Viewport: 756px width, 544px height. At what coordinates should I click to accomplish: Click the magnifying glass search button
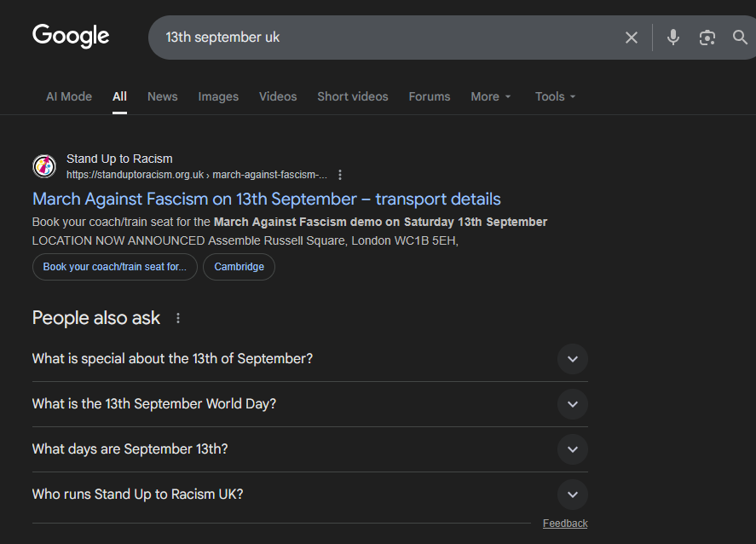(x=740, y=38)
